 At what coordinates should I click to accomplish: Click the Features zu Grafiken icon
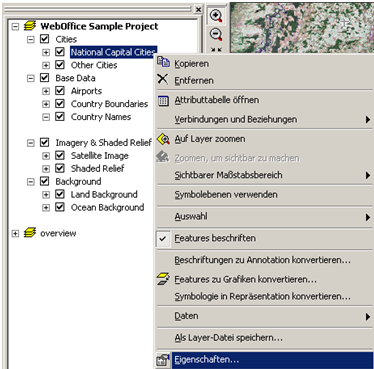[x=163, y=279]
